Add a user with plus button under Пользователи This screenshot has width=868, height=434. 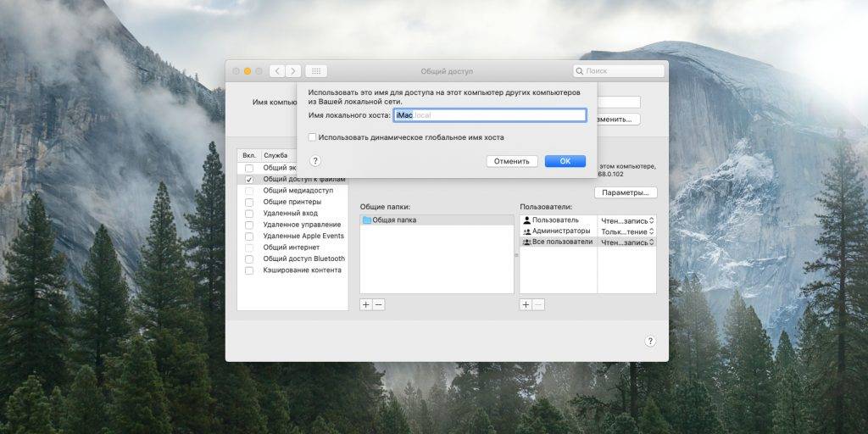click(526, 304)
